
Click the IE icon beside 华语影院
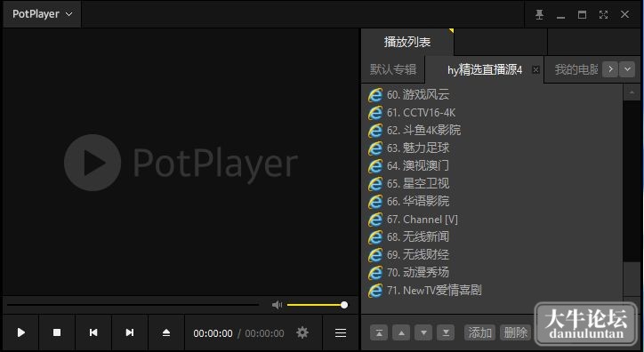(x=375, y=202)
